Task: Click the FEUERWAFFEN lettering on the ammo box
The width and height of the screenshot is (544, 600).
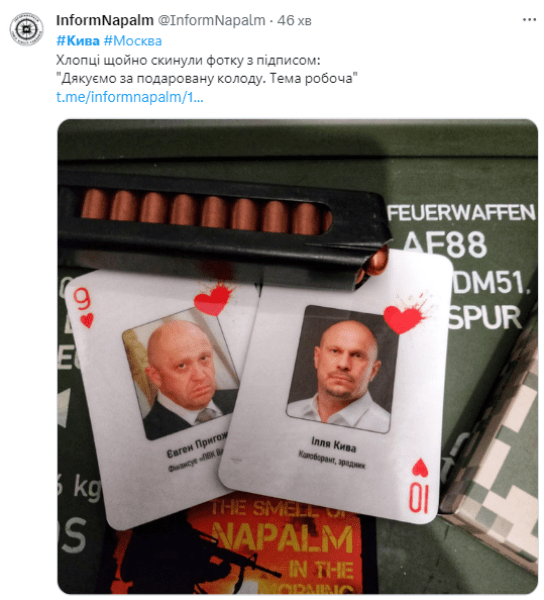Action: point(461,213)
